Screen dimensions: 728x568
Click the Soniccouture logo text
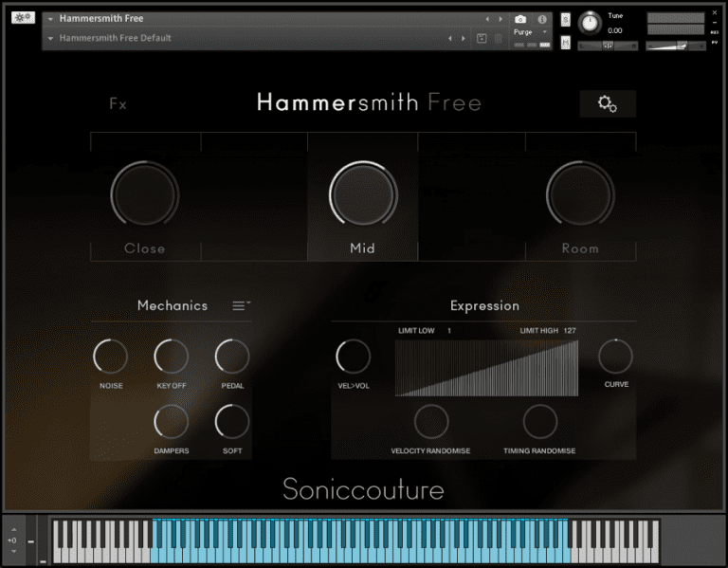[x=363, y=488]
